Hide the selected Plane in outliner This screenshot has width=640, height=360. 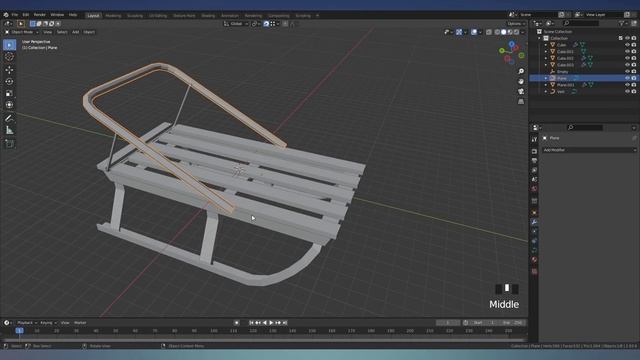pyautogui.click(x=627, y=78)
